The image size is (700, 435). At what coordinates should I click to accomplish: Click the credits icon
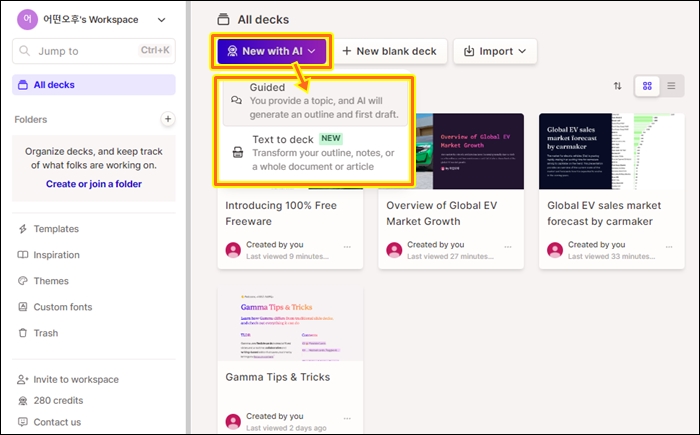click(22, 401)
